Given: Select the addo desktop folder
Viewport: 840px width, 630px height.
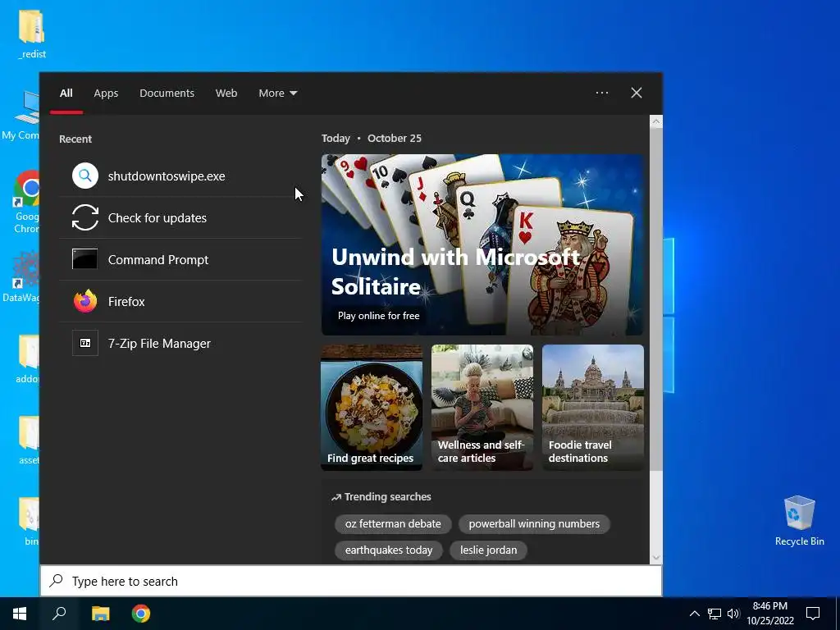Looking at the screenshot, I should pyautogui.click(x=27, y=359).
